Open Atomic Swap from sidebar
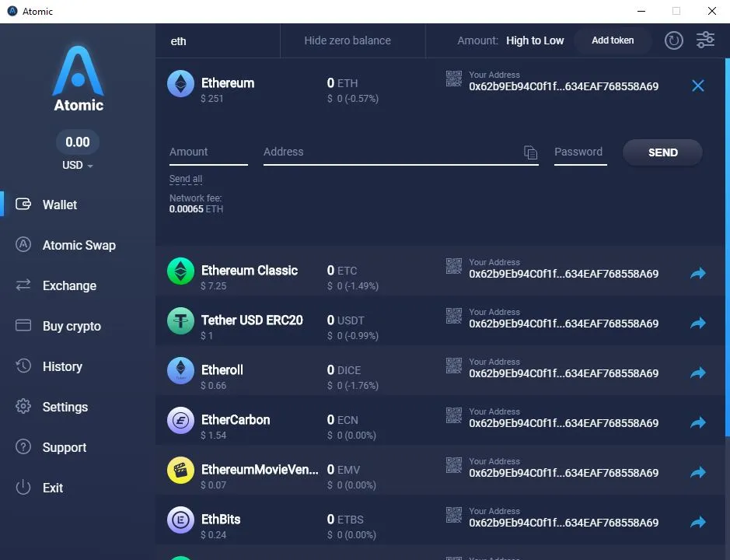Viewport: 730px width, 560px height. click(x=79, y=245)
